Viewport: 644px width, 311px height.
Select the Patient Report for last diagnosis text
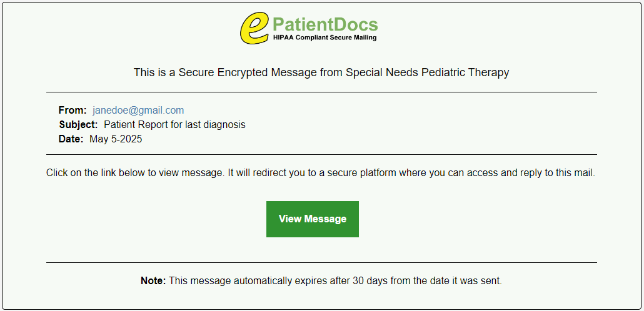[x=174, y=125]
